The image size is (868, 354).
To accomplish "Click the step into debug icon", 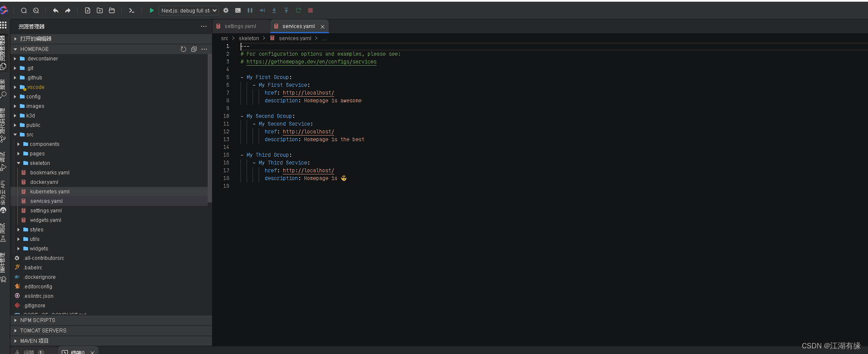I will pyautogui.click(x=274, y=10).
